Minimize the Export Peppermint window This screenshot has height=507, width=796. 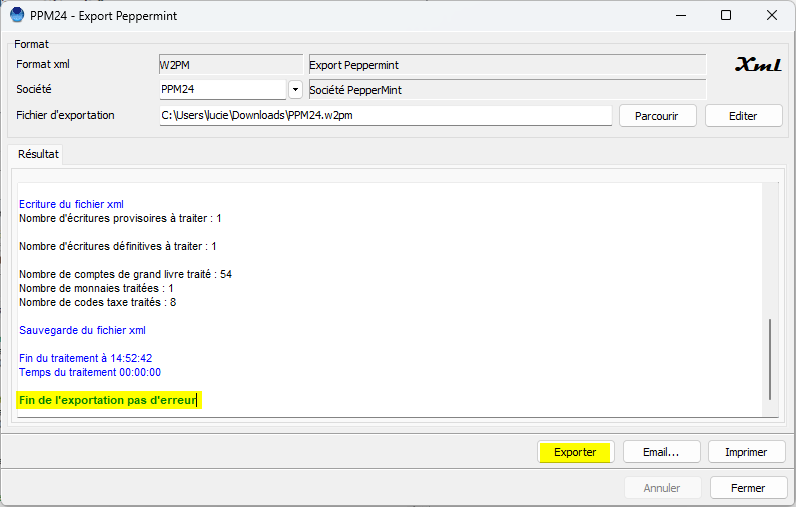click(681, 15)
